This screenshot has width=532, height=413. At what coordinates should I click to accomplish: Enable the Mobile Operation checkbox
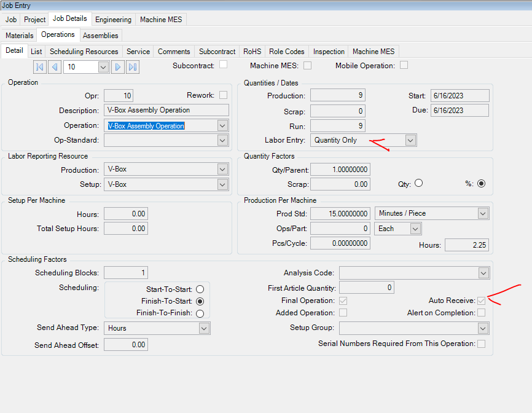[404, 65]
